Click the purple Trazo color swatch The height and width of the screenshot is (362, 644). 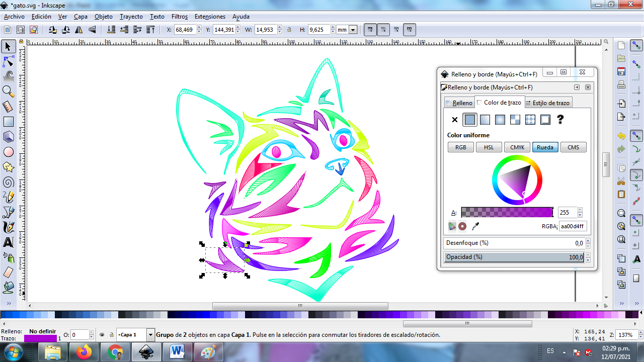pyautogui.click(x=40, y=339)
